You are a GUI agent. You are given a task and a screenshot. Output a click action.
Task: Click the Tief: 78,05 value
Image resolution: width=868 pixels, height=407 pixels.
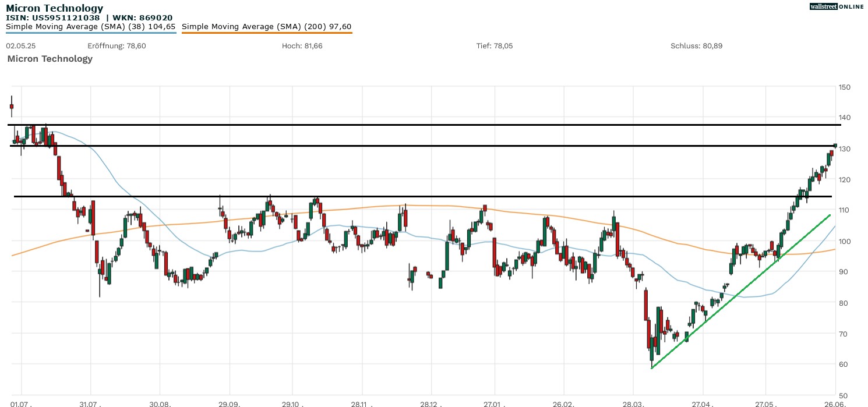pyautogui.click(x=495, y=46)
